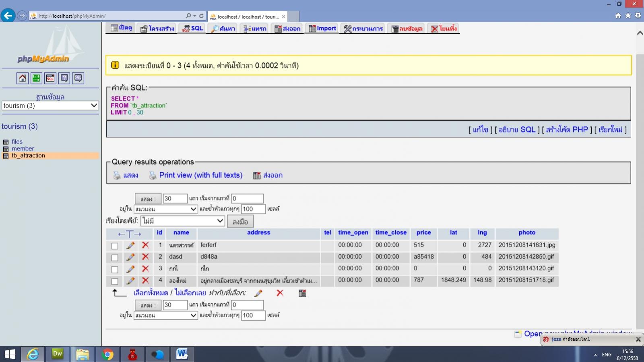Click red X delete icon below the table
This screenshot has width=644, height=362.
(280, 293)
